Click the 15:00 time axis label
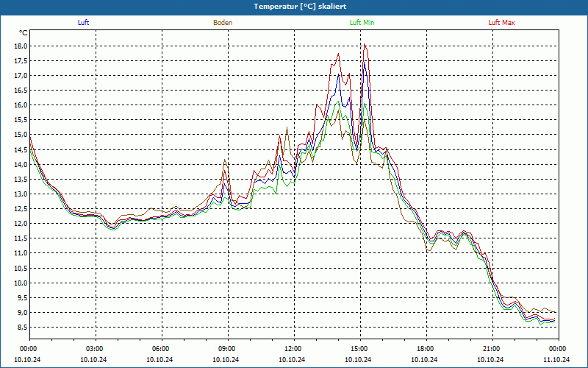Screen dimensions: 588x368 (x=360, y=349)
